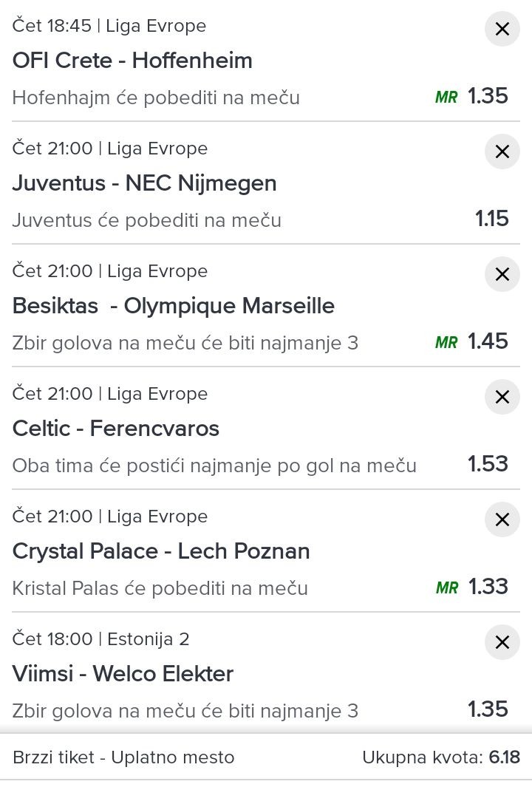
Task: Remove Viimsi - Welco Elekter selection
Action: click(x=502, y=642)
